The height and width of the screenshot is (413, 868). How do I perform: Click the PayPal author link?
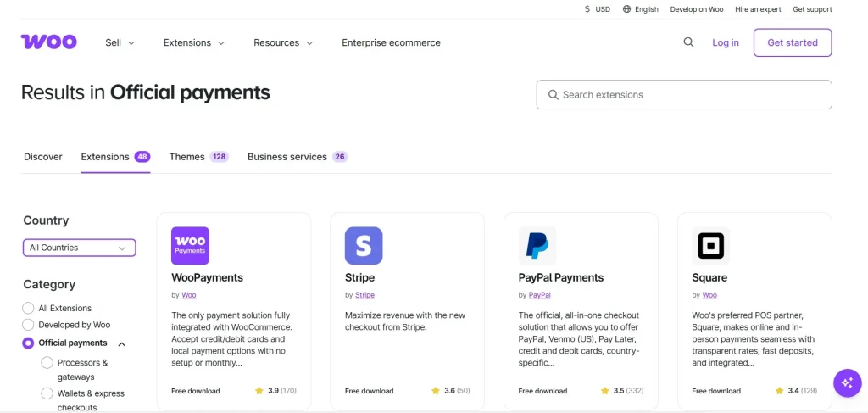pyautogui.click(x=540, y=295)
